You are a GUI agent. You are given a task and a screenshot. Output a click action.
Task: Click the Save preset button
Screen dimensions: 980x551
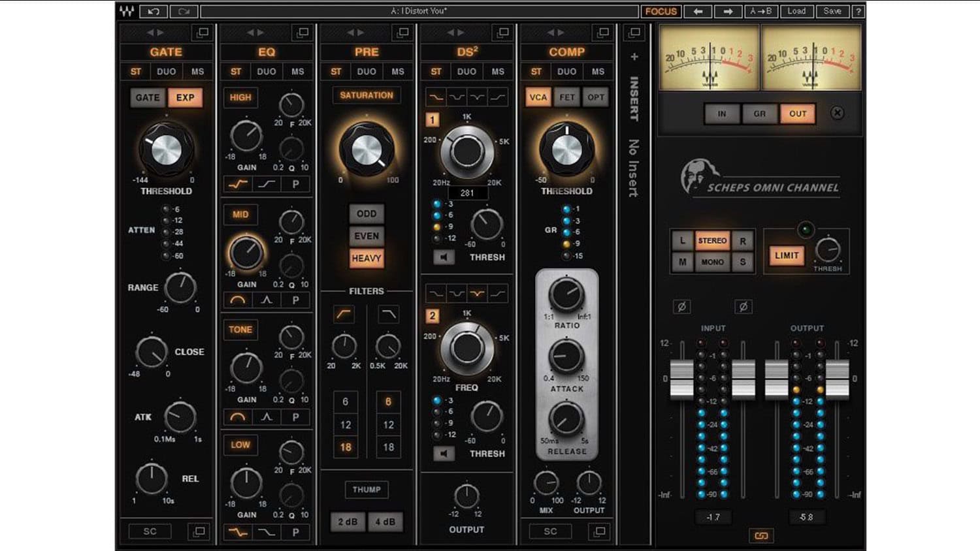click(832, 11)
